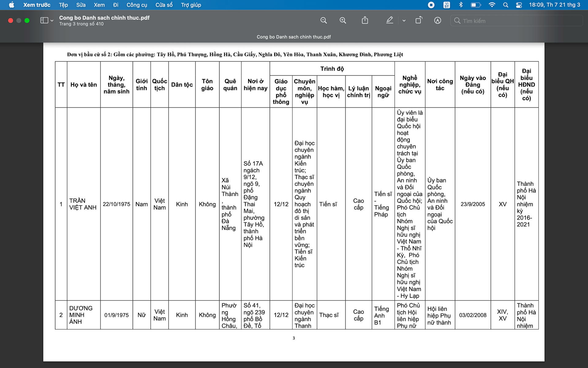This screenshot has width=588, height=368.
Task: Click the Cong bo Danh sach tab title
Action: pos(294,37)
